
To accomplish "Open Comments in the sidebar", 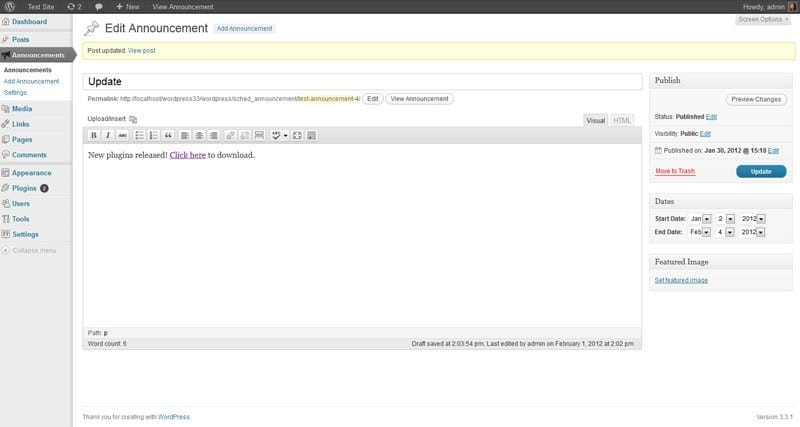I will point(29,155).
